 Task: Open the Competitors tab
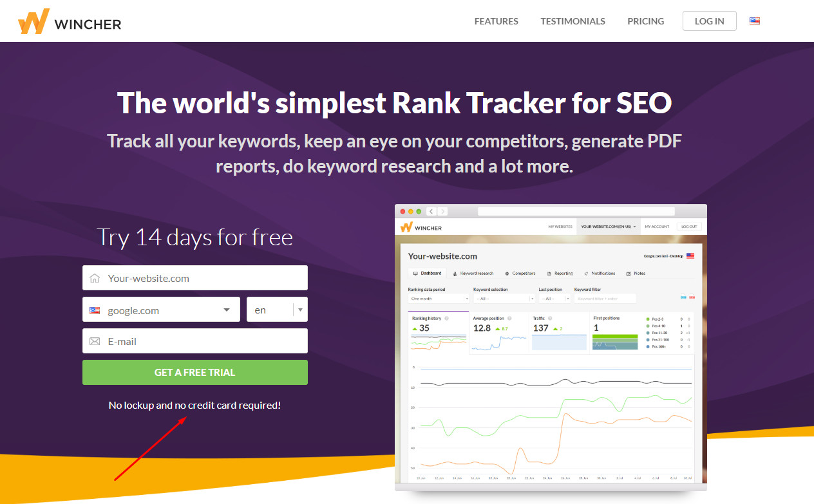520,274
